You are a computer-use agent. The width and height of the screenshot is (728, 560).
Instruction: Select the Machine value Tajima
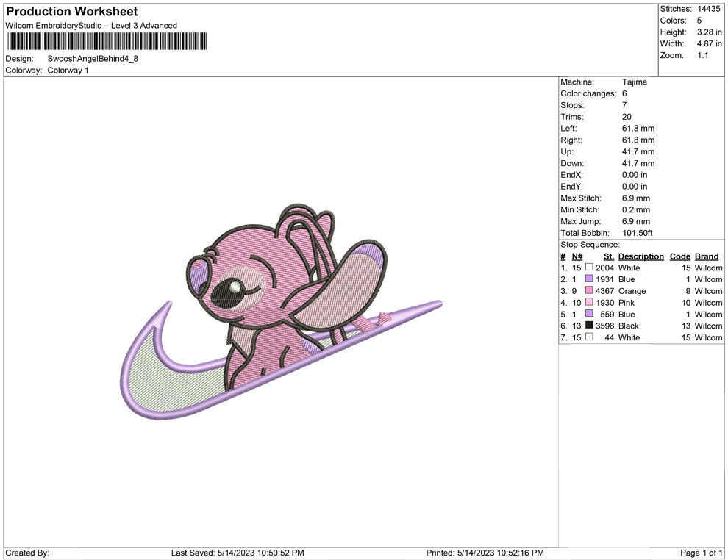point(634,82)
